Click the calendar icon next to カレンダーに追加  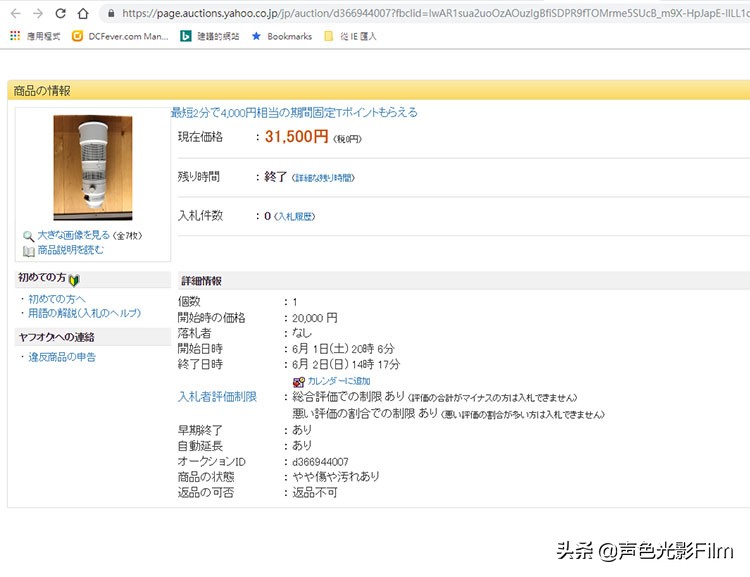pos(298,381)
